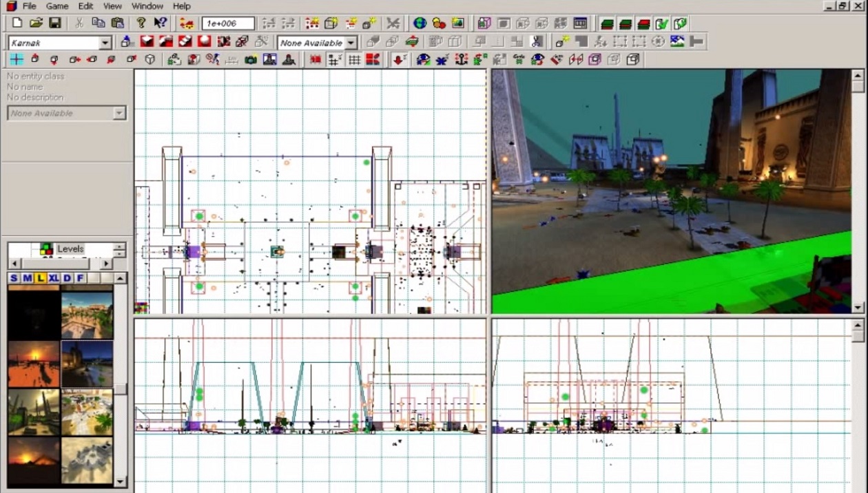Open the View menu
This screenshot has width=868, height=493.
113,6
